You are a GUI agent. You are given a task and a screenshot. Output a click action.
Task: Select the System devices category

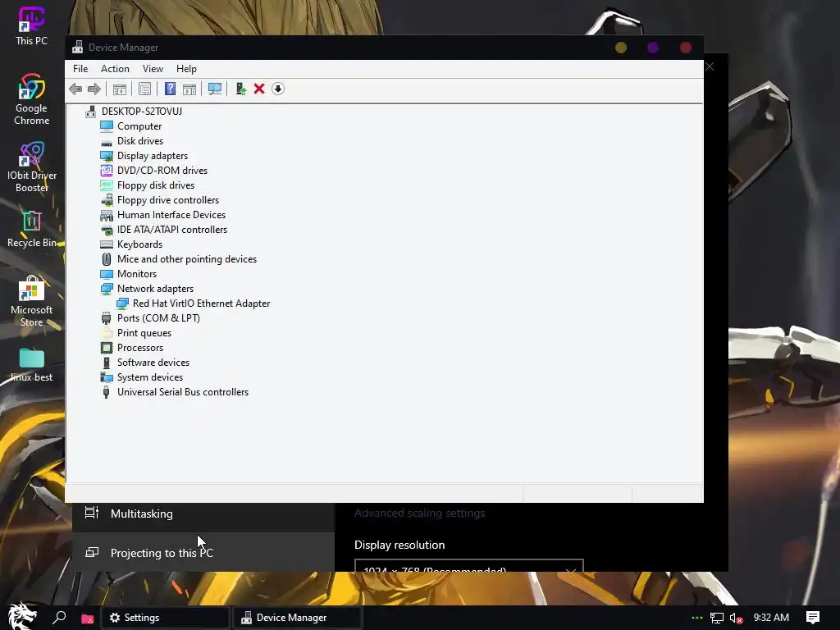tap(150, 377)
